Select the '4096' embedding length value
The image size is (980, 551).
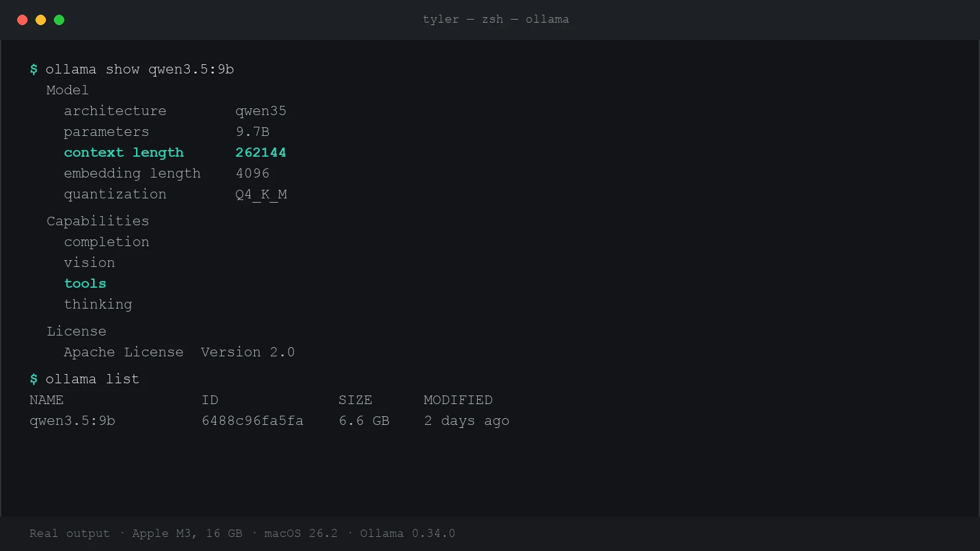(x=252, y=173)
